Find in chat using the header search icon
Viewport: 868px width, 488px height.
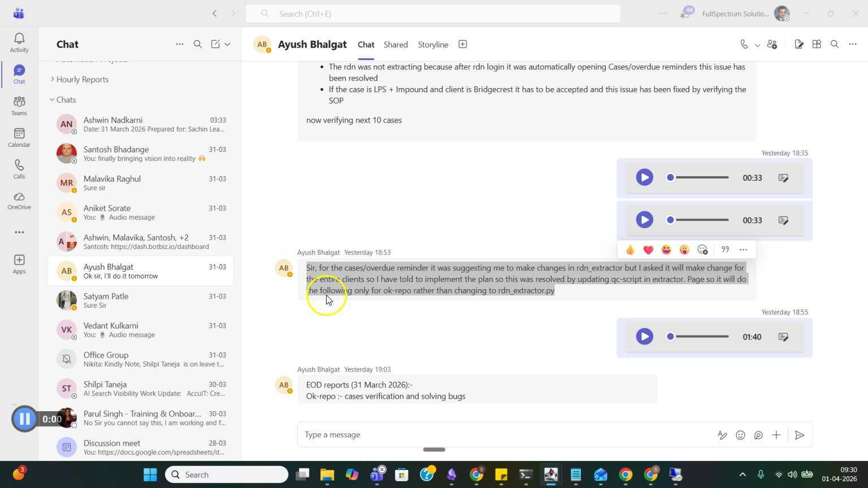(835, 45)
